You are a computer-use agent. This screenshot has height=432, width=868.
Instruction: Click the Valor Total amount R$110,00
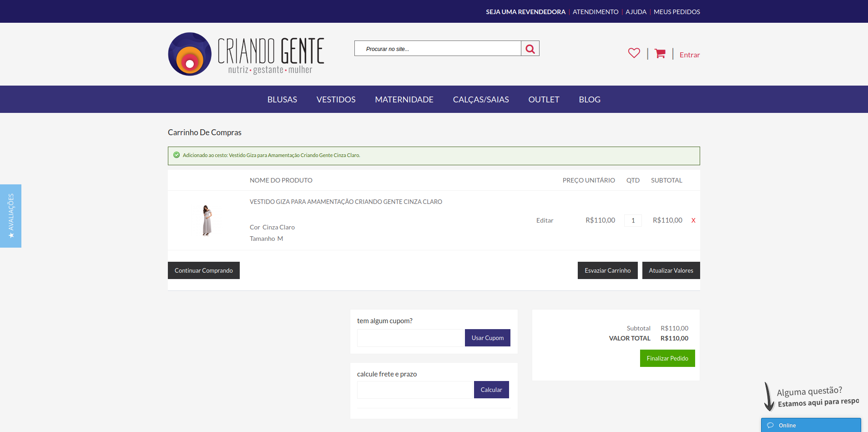tap(674, 338)
